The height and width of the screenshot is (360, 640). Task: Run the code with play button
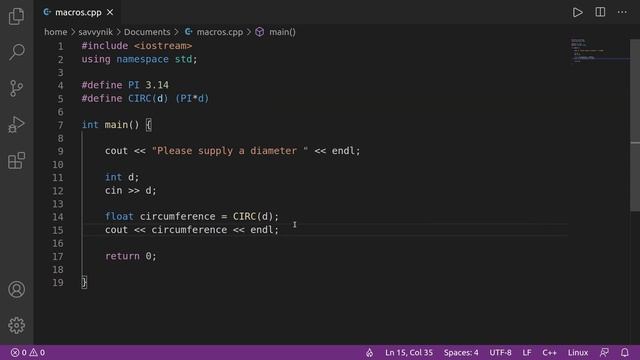577,12
